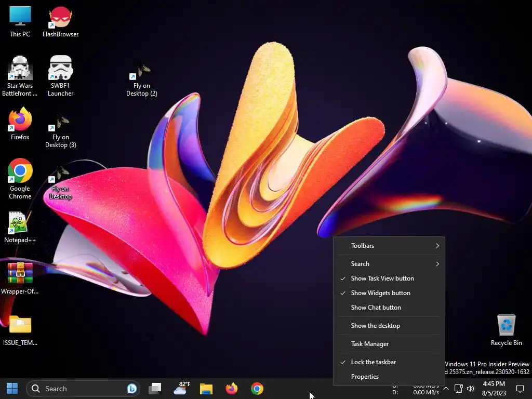Viewport: 532px width, 399px height.
Task: Select the Recycle Bin icon
Action: (506, 330)
